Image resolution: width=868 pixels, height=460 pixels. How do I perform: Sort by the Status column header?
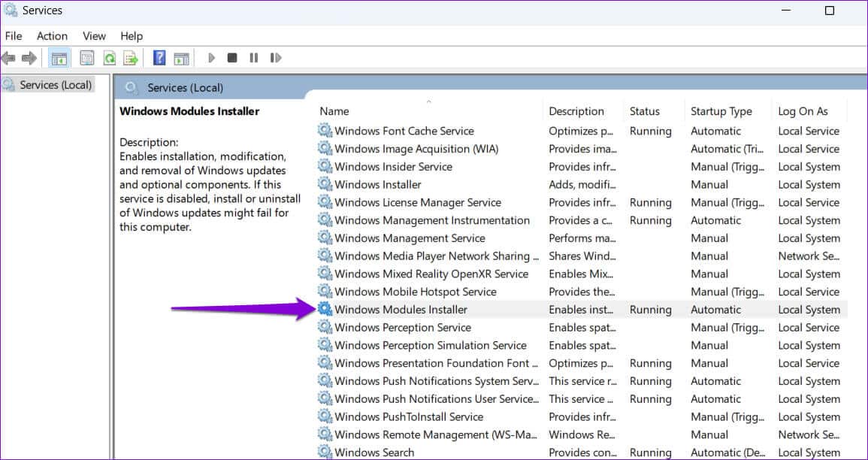tap(644, 111)
